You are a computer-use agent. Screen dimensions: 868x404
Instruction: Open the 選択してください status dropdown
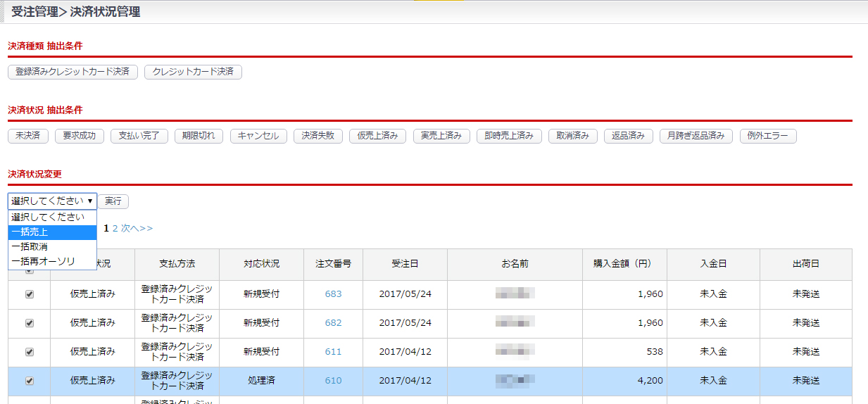[x=52, y=201]
